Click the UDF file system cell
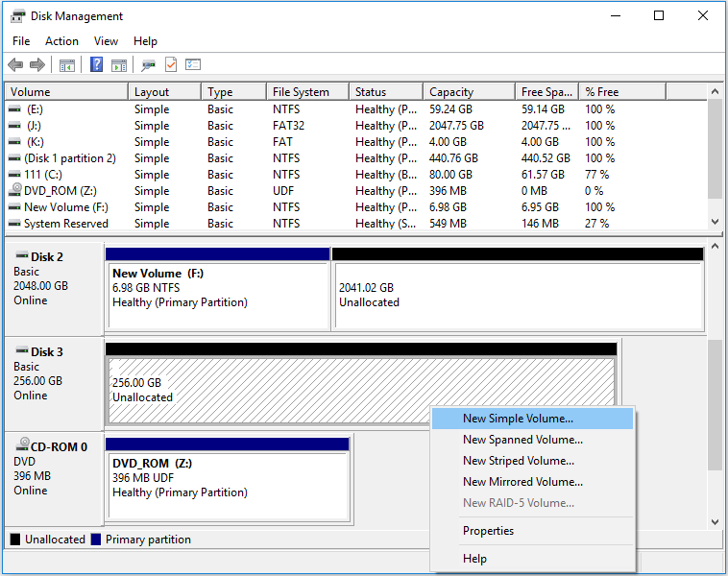This screenshot has height=576, width=728. [x=283, y=191]
